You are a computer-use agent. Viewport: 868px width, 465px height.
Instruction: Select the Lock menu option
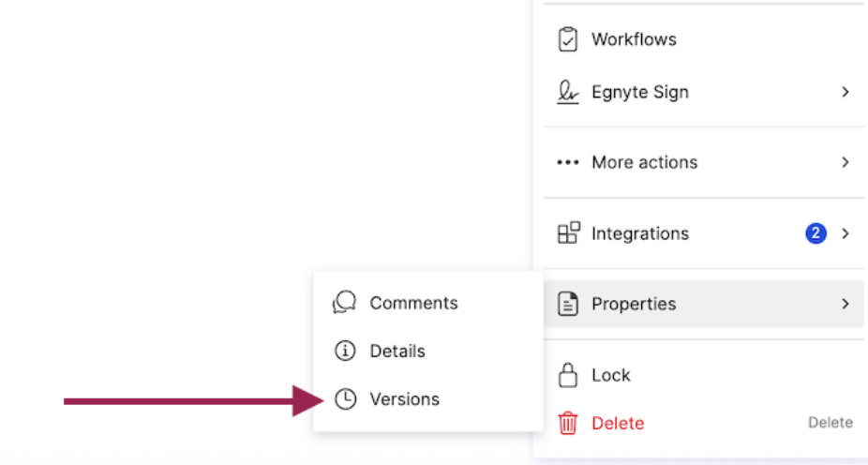tap(611, 375)
